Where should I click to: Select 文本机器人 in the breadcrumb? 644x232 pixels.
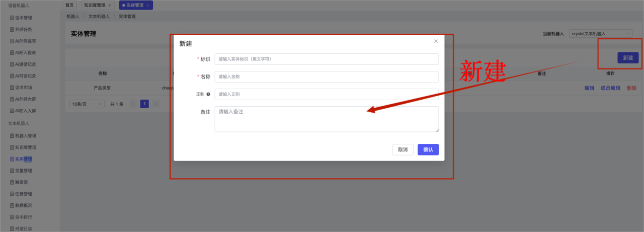pyautogui.click(x=99, y=17)
